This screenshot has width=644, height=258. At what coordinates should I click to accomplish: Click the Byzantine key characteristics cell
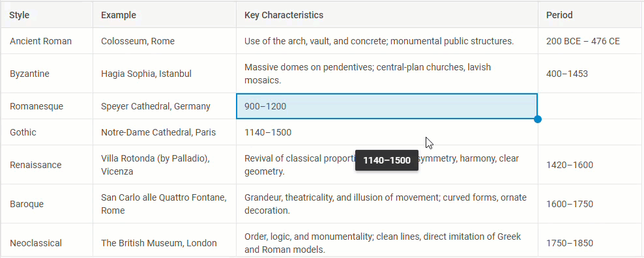387,74
